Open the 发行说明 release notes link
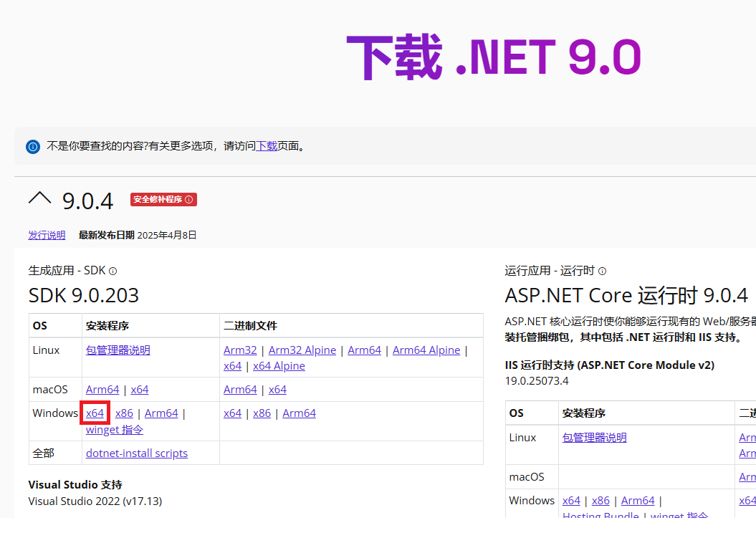Viewport: 756px width, 543px height. 47,235
